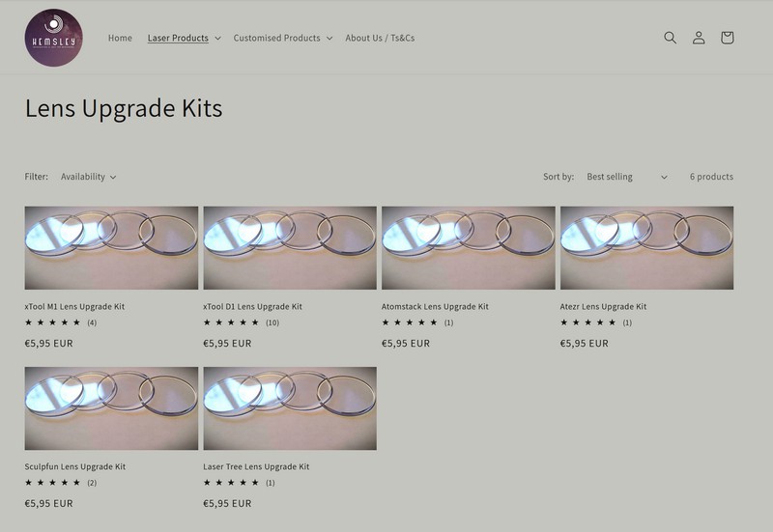Click the Atezr kit product image
The image size is (773, 532).
646,248
